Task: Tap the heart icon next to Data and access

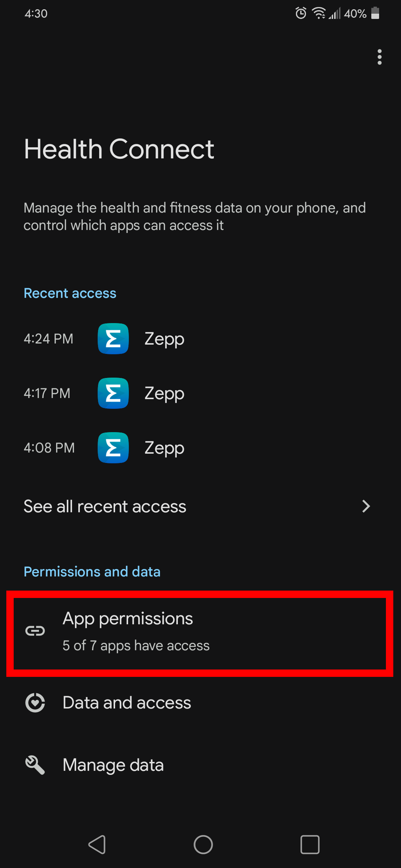Action: (x=35, y=703)
